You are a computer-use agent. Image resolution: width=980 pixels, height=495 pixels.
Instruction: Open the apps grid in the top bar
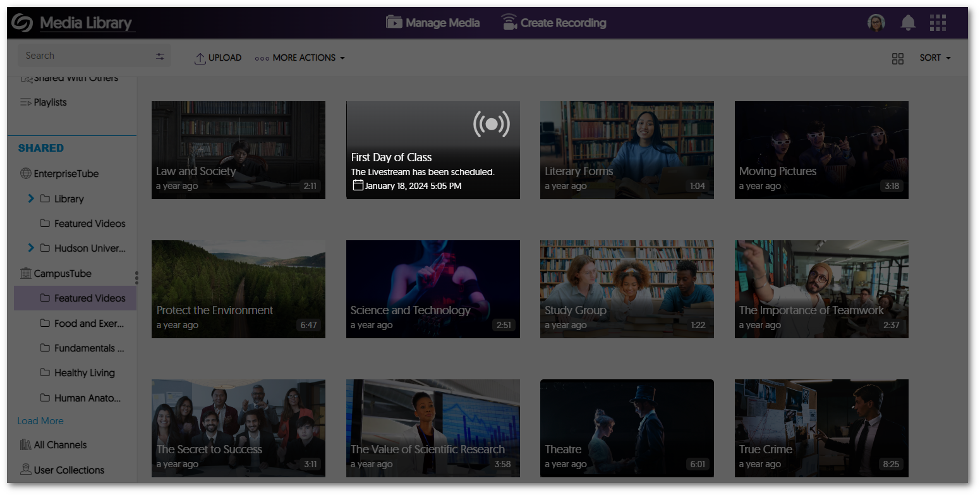938,23
